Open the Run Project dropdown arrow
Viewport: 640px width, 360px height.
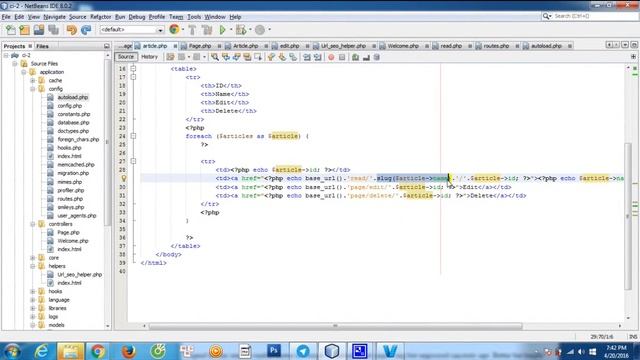(x=231, y=30)
